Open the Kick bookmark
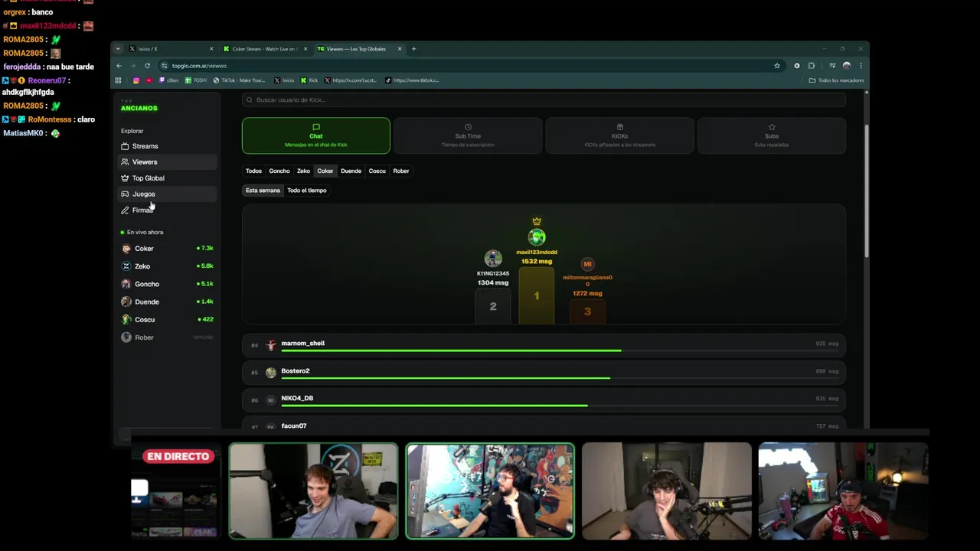The height and width of the screenshot is (551, 980). [309, 80]
